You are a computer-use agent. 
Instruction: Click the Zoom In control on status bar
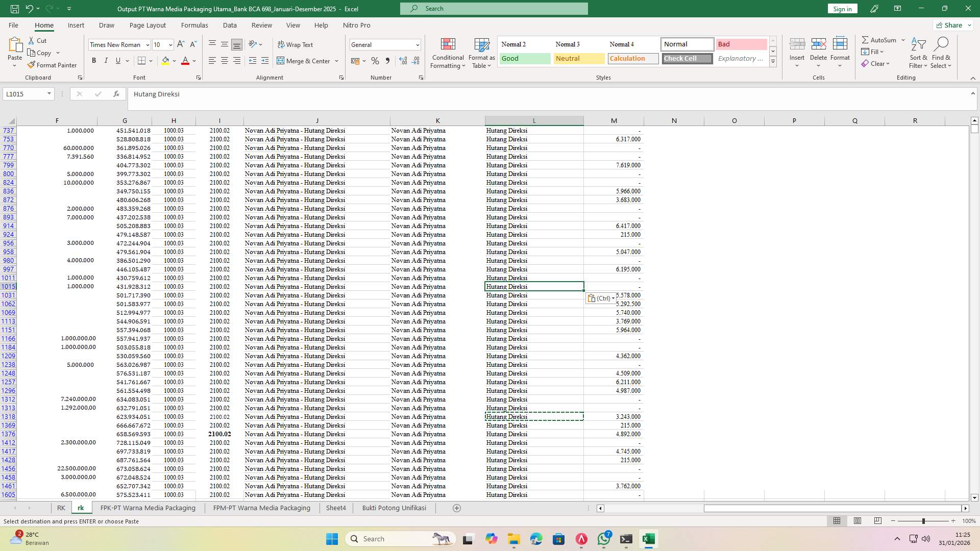pyautogui.click(x=952, y=521)
